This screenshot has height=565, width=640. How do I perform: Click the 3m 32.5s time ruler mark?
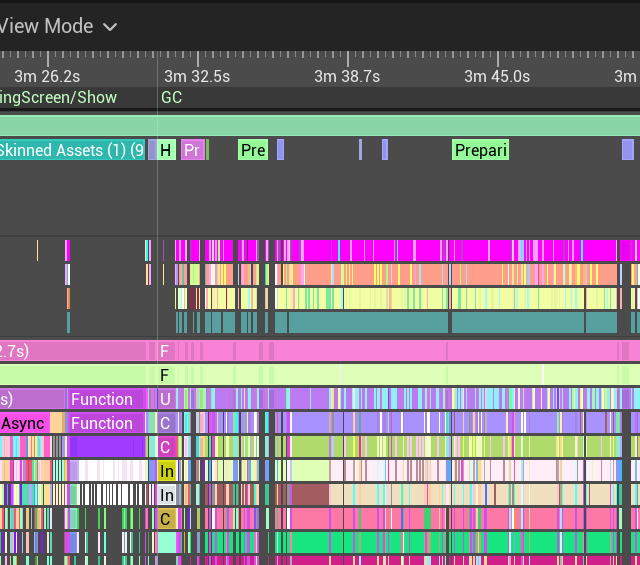(x=197, y=76)
